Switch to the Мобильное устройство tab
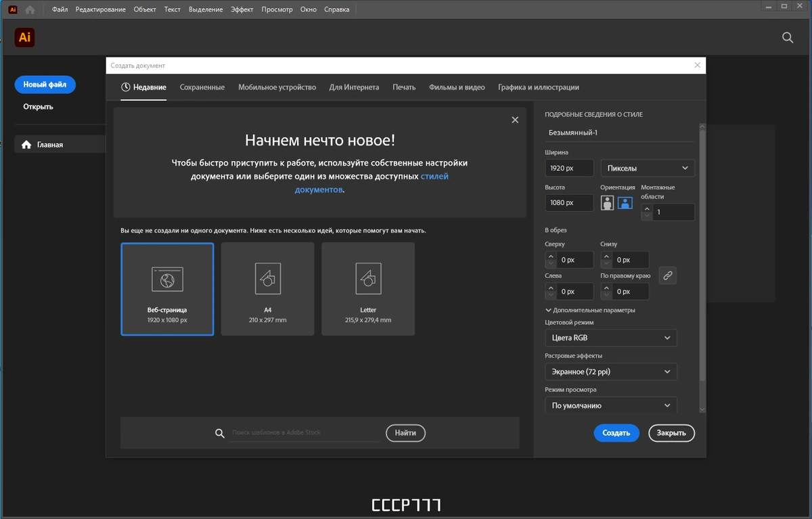 coord(277,87)
